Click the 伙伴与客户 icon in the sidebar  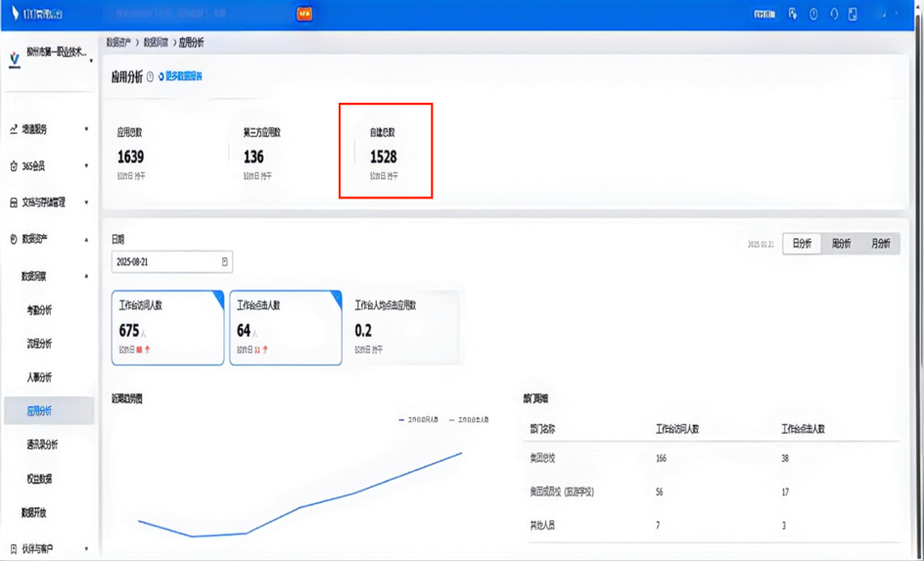pyautogui.click(x=14, y=548)
